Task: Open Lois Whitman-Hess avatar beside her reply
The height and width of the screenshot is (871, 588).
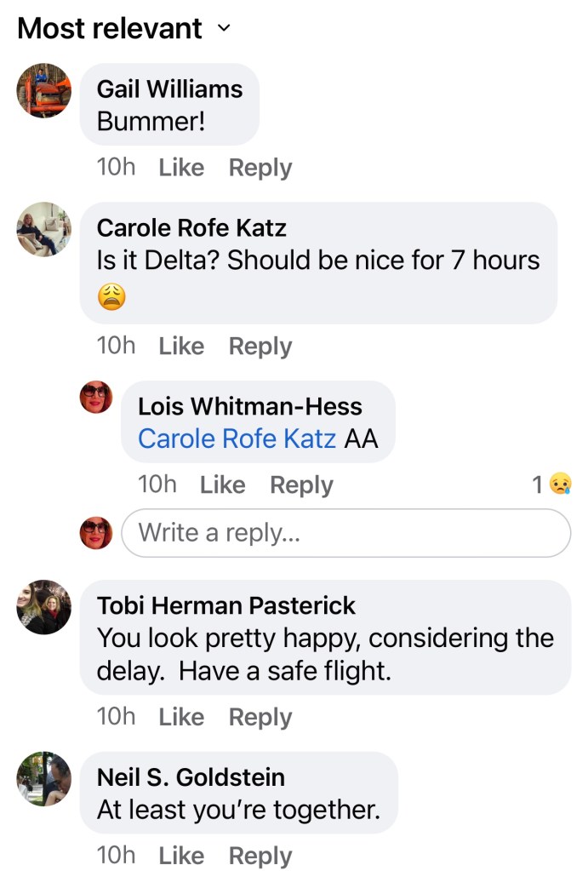Action: click(96, 397)
